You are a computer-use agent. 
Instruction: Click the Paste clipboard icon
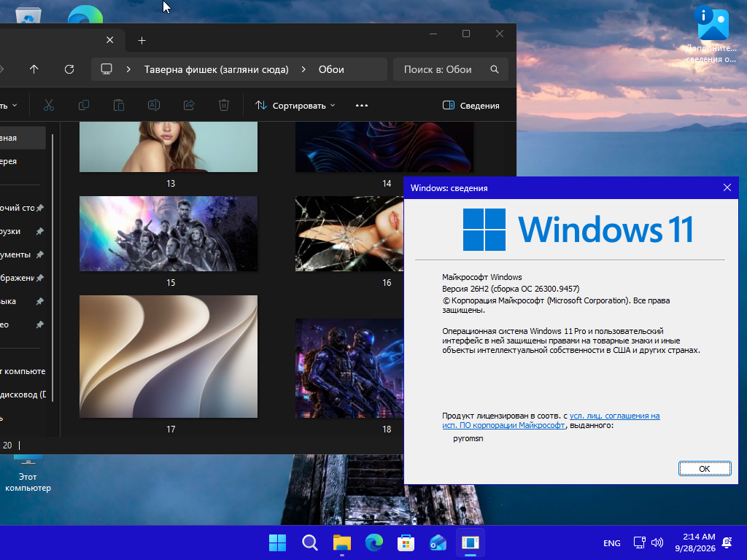(x=119, y=105)
